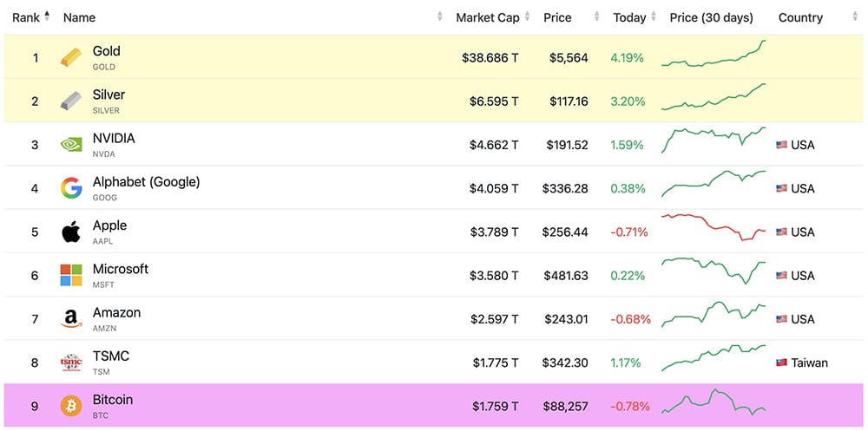View Apple's red 30-day price chart
The width and height of the screenshot is (868, 431).
[x=713, y=229]
